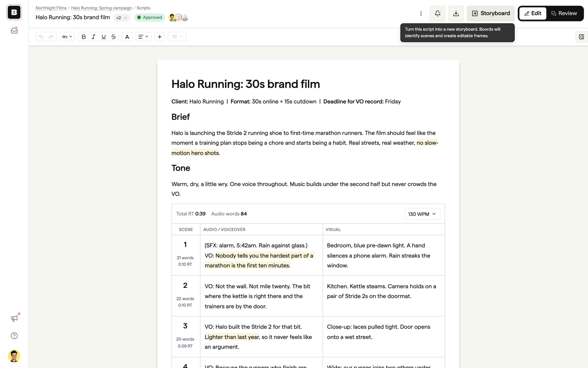
Task: Click the document heading 'Halo Running: 30s brand film'
Action: coord(245,84)
